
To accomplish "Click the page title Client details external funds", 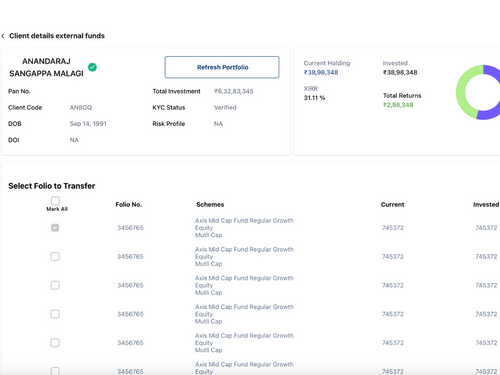I will point(57,36).
